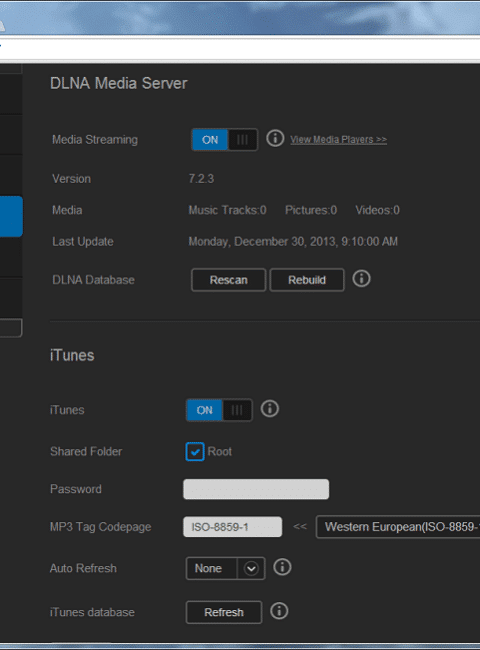Screen dimensions: 480x650
Task: Open info icon next to Media Streaming
Action: pos(275,138)
